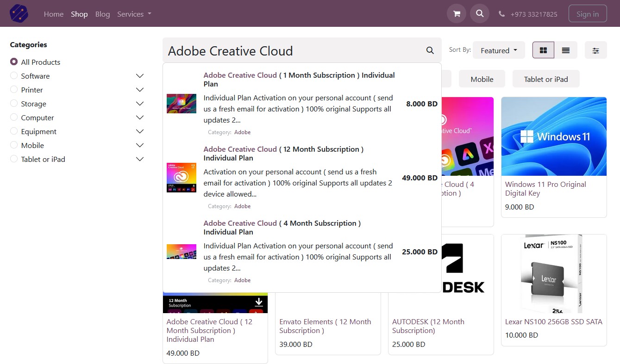Select the Tablet or iPad radio
The width and height of the screenshot is (620, 364).
pyautogui.click(x=14, y=159)
